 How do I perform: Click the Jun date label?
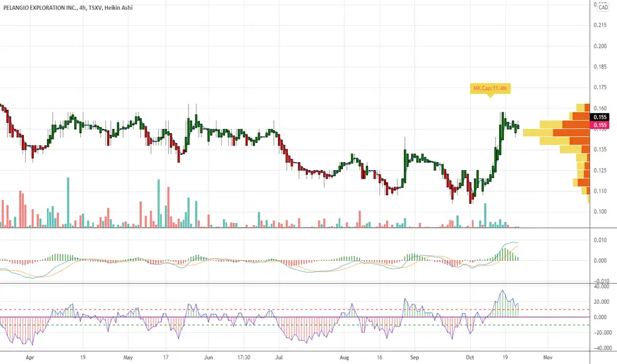(x=208, y=357)
